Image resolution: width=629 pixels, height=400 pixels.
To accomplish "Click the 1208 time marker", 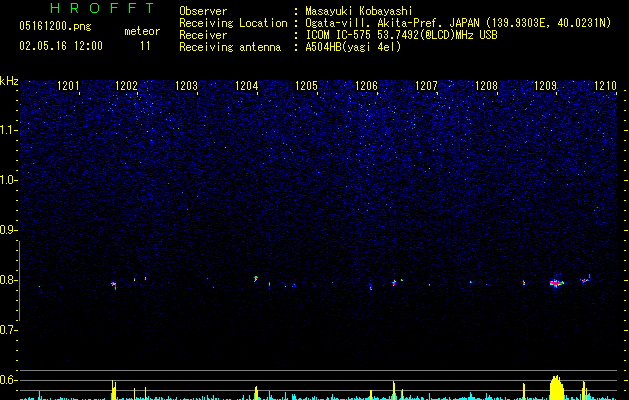I will 486,86.
